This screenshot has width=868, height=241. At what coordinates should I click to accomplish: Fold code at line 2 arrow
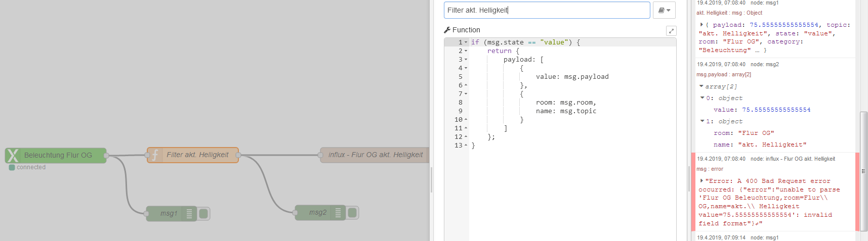(x=466, y=51)
